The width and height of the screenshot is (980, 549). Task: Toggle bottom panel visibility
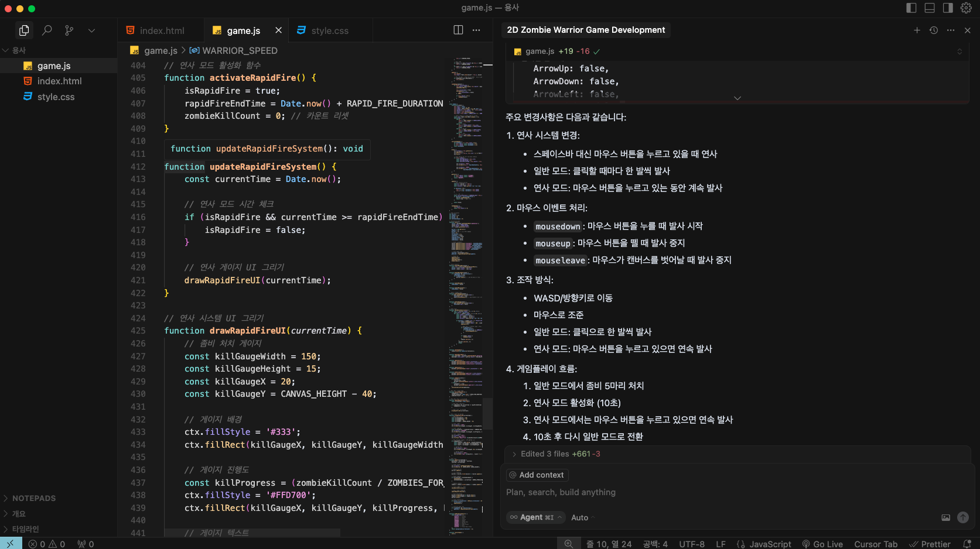click(x=930, y=8)
